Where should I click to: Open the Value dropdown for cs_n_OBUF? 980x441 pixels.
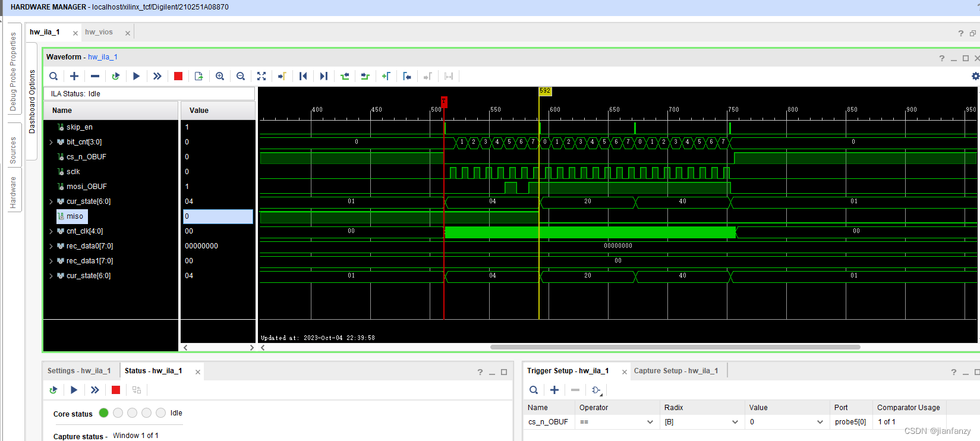coord(820,422)
